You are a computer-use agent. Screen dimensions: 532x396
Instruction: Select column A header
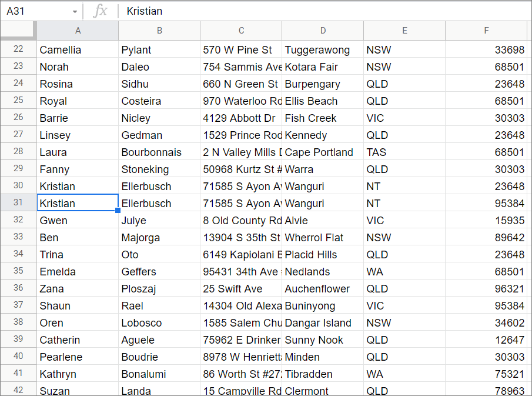tap(78, 31)
